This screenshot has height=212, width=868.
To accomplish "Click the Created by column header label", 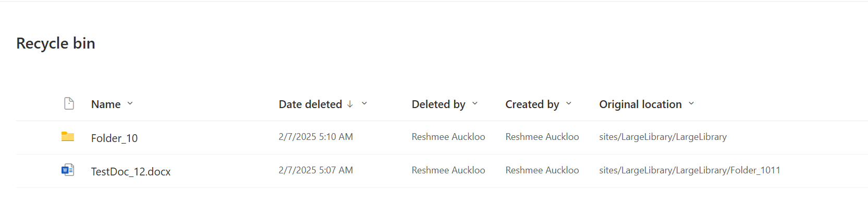I will click(532, 104).
